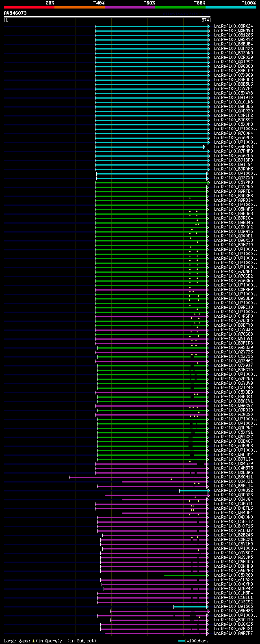Click the white query sequence bar
This screenshot has width=260, height=644.
(107, 17)
